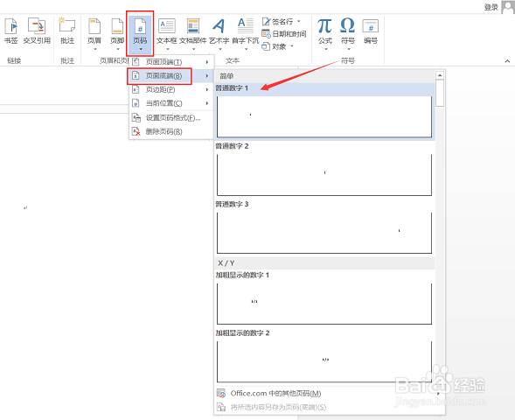The height and width of the screenshot is (420, 515).
Task: Open the 对象 dropdown arrow
Action: click(x=291, y=46)
